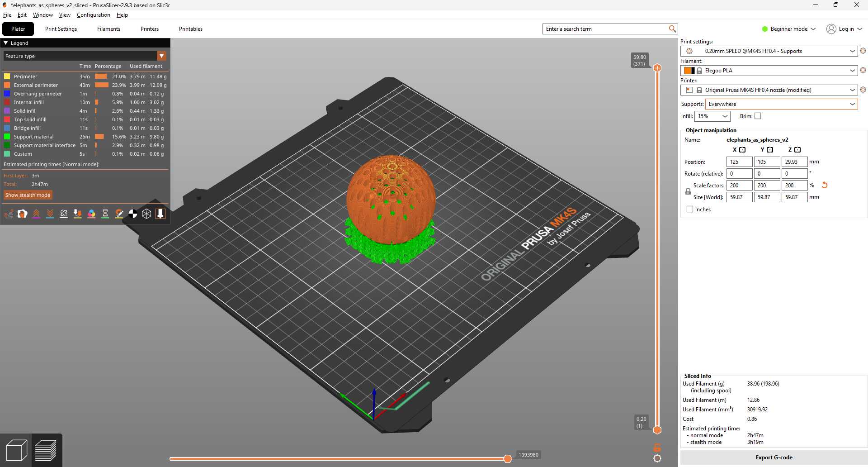Image resolution: width=868 pixels, height=467 pixels.
Task: Open the Feature type dropdown
Action: click(x=161, y=56)
